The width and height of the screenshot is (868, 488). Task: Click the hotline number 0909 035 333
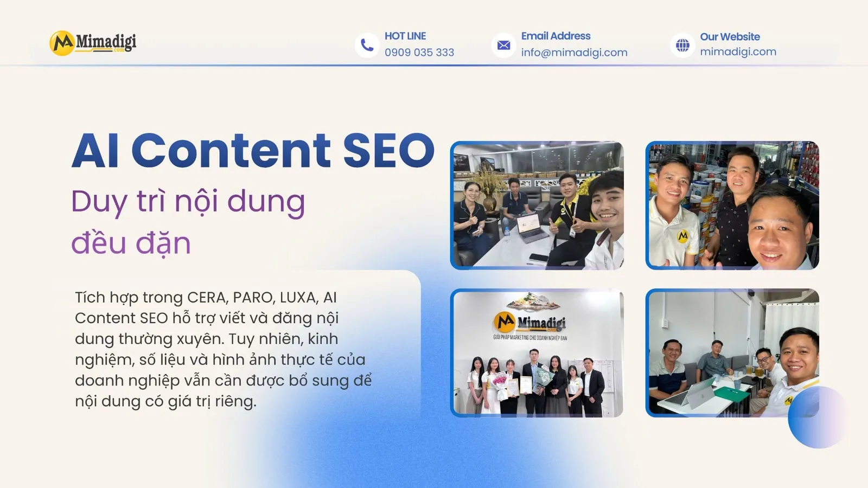(419, 53)
